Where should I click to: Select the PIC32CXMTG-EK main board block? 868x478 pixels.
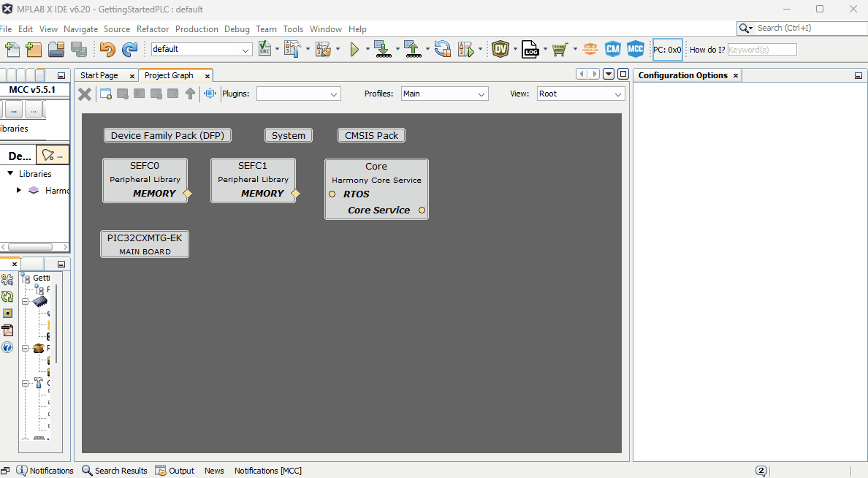145,243
